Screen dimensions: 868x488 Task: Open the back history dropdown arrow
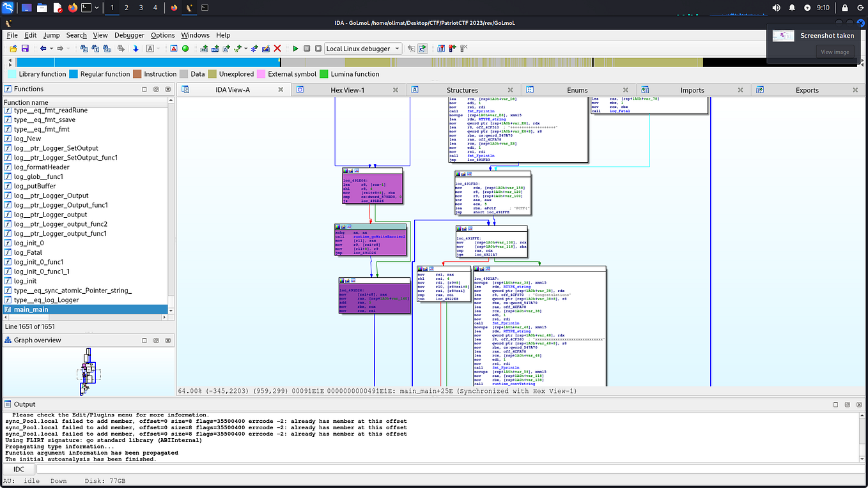click(x=52, y=49)
